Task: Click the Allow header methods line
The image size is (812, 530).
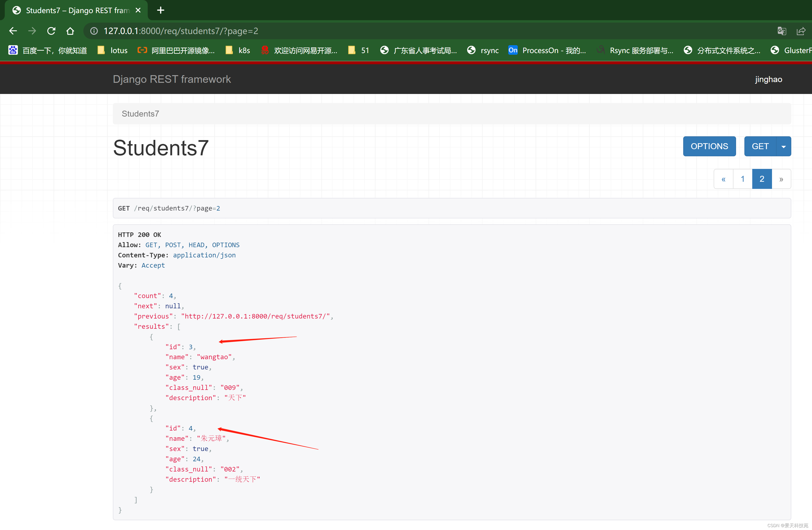Action: pos(179,245)
